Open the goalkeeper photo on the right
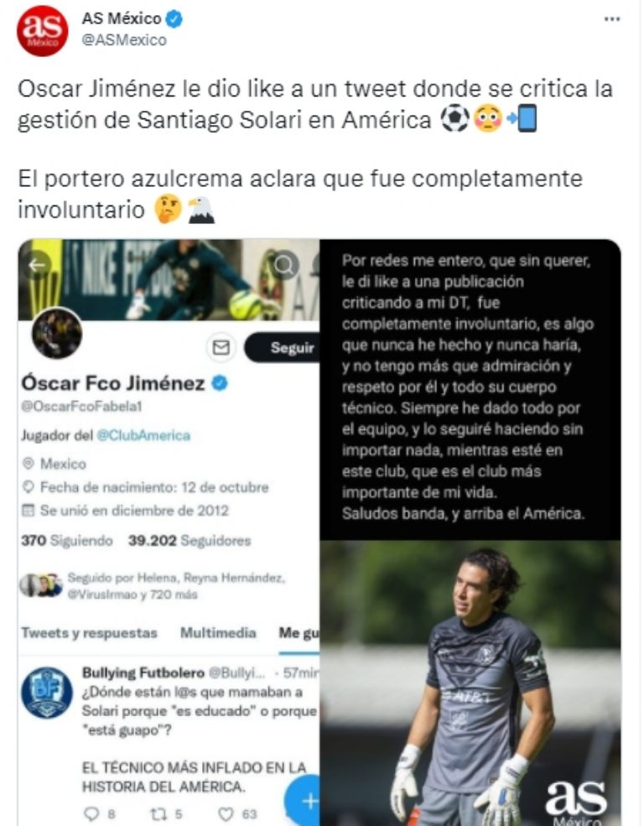 470,683
